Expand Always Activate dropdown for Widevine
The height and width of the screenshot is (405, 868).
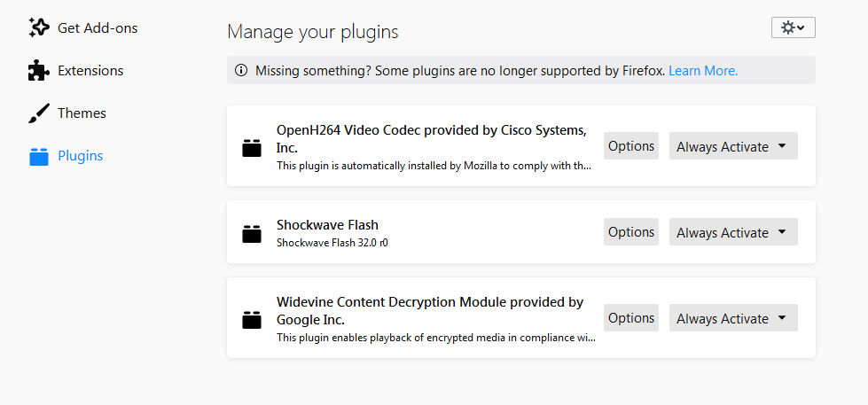(x=733, y=317)
